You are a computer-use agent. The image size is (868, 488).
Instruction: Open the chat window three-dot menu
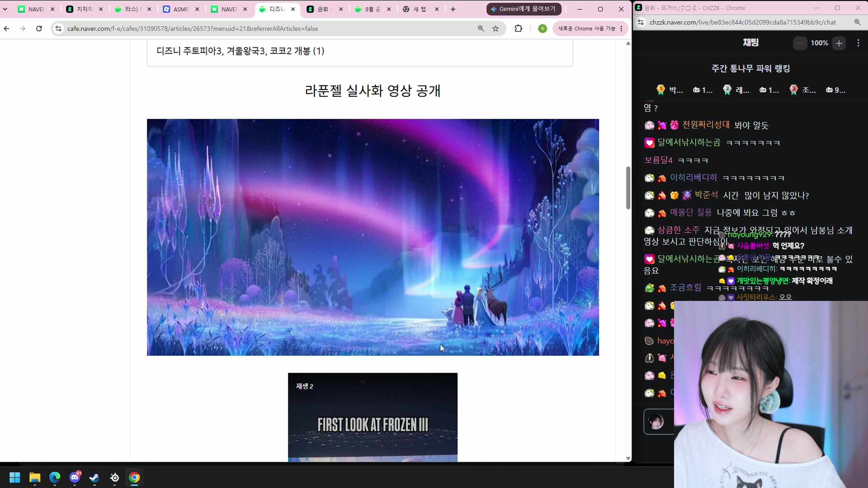pos(858,43)
